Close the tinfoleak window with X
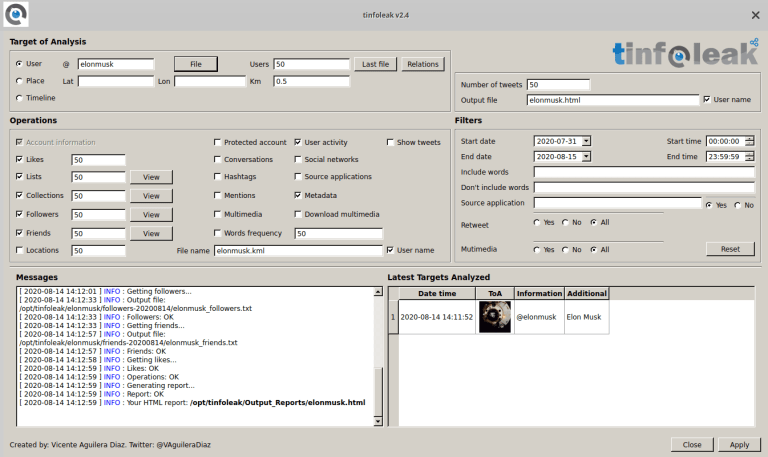Image resolution: width=768 pixels, height=457 pixels. (755, 15)
